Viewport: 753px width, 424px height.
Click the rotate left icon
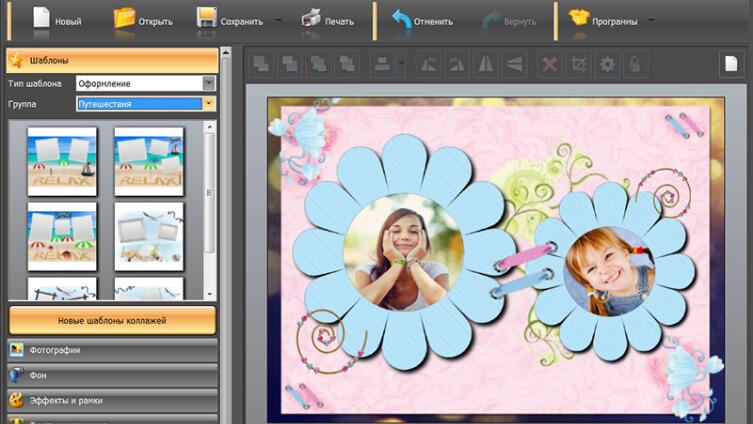pyautogui.click(x=428, y=65)
